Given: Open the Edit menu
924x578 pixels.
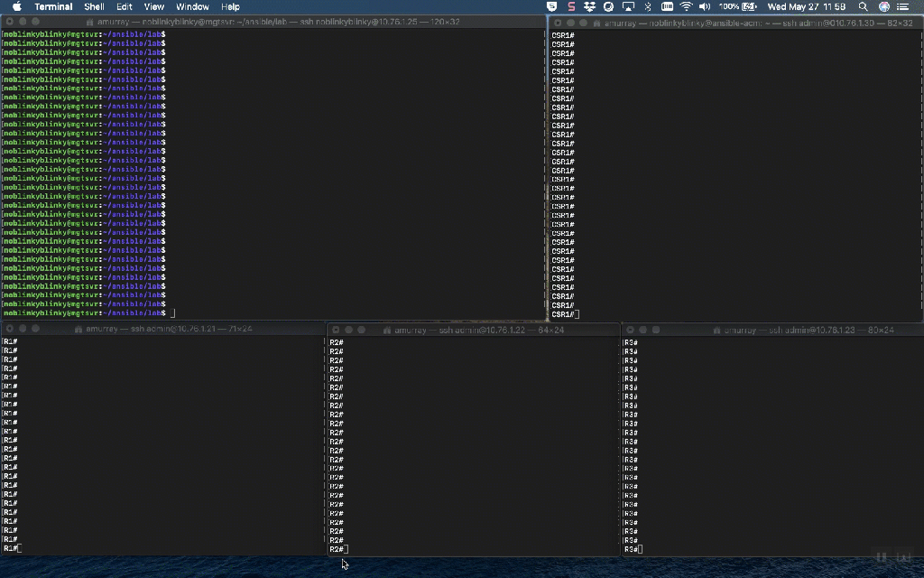Looking at the screenshot, I should coord(125,6).
